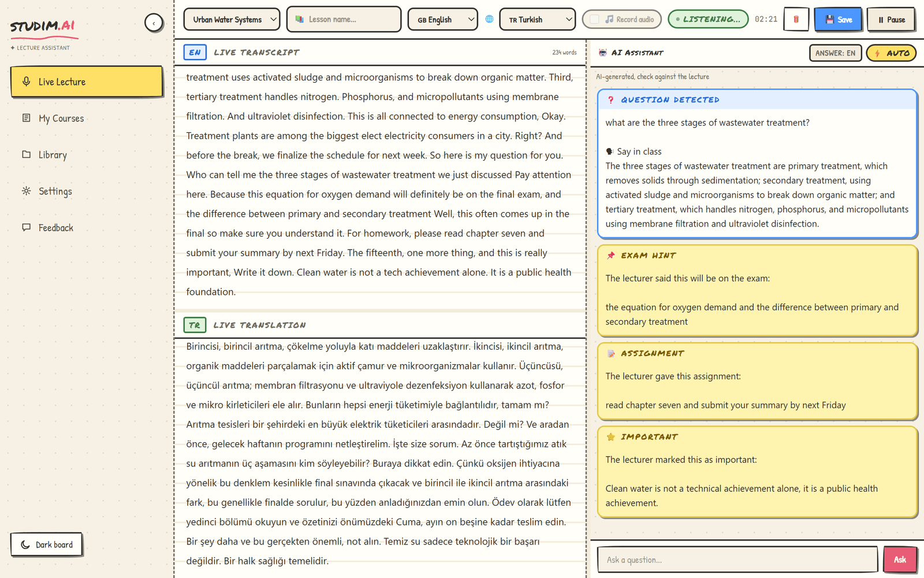Viewport: 924px width, 578px height.
Task: Click the AI Assistant robot icon
Action: click(602, 53)
